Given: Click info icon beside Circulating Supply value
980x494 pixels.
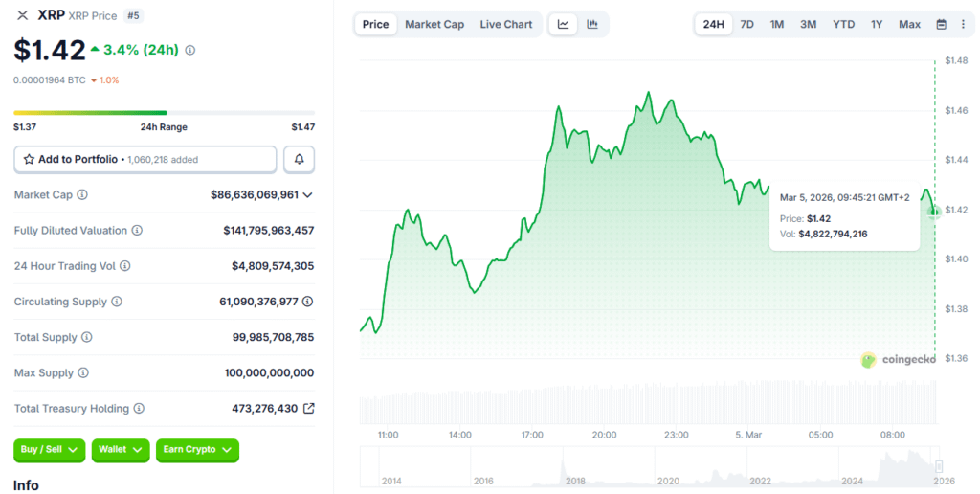Looking at the screenshot, I should (307, 302).
